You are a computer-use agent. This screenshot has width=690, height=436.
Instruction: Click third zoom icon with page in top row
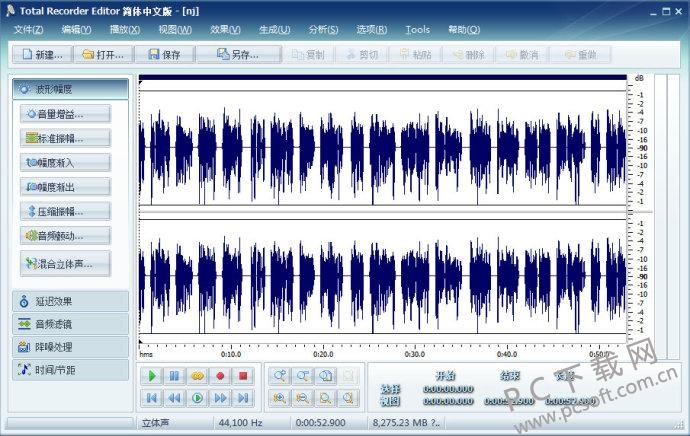click(325, 376)
